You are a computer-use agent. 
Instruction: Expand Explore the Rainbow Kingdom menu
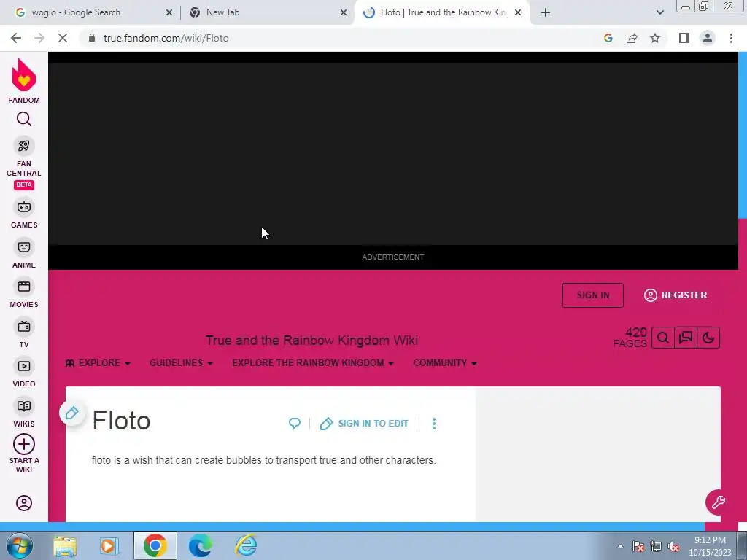[x=313, y=363]
